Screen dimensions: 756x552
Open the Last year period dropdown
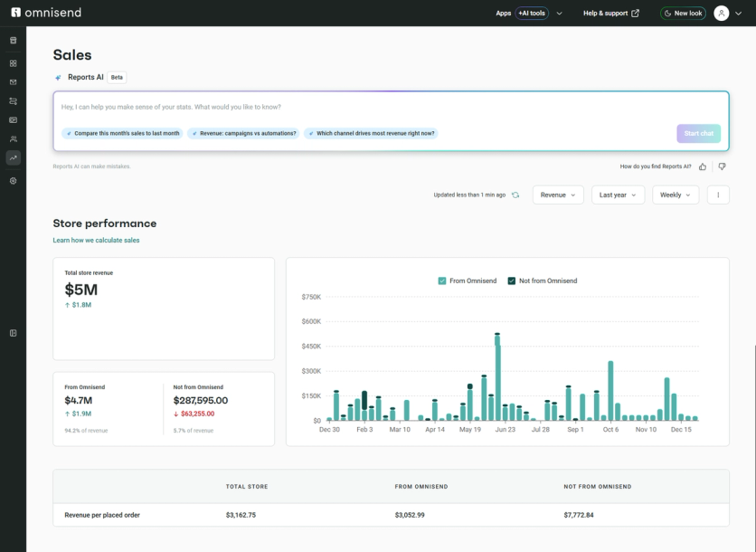[x=618, y=195]
